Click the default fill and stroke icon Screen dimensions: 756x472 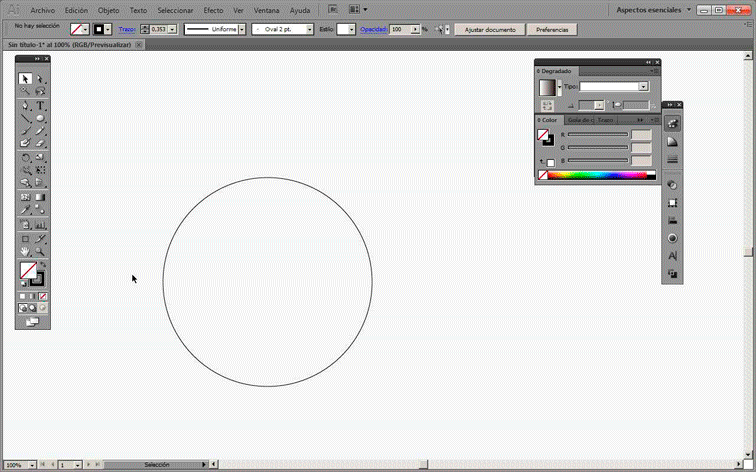[24, 283]
